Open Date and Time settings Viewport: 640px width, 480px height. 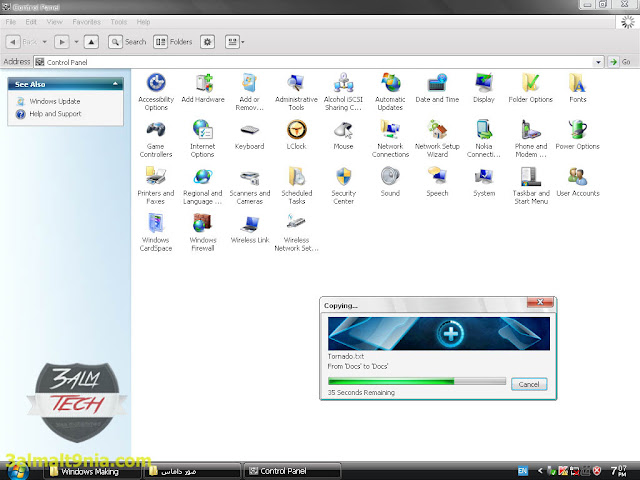tap(437, 88)
